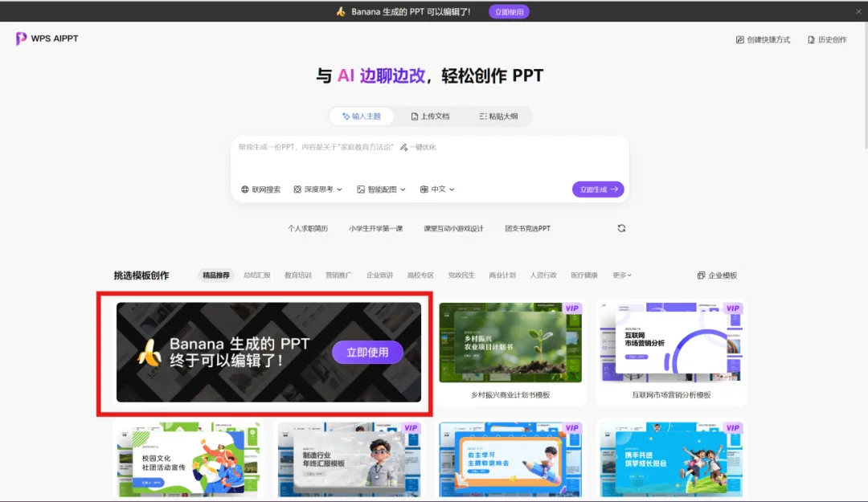Toggle 联网搜索 web search
The image size is (868, 502).
(260, 190)
